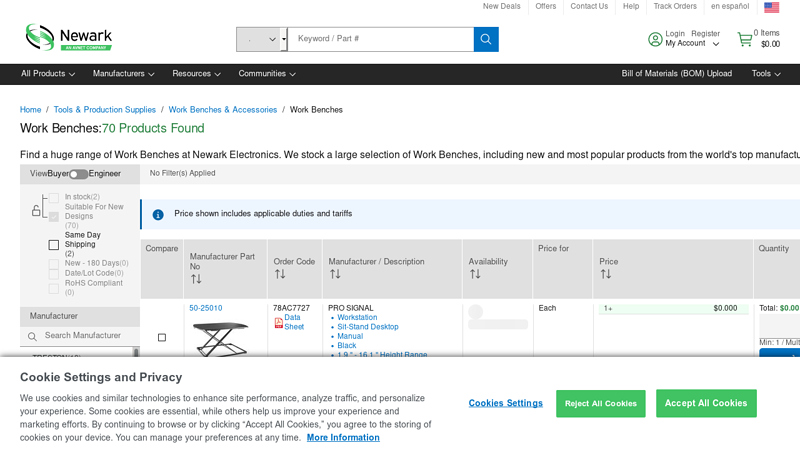Check the Same Day Shipping filter
The image size is (800, 450).
pyautogui.click(x=54, y=245)
